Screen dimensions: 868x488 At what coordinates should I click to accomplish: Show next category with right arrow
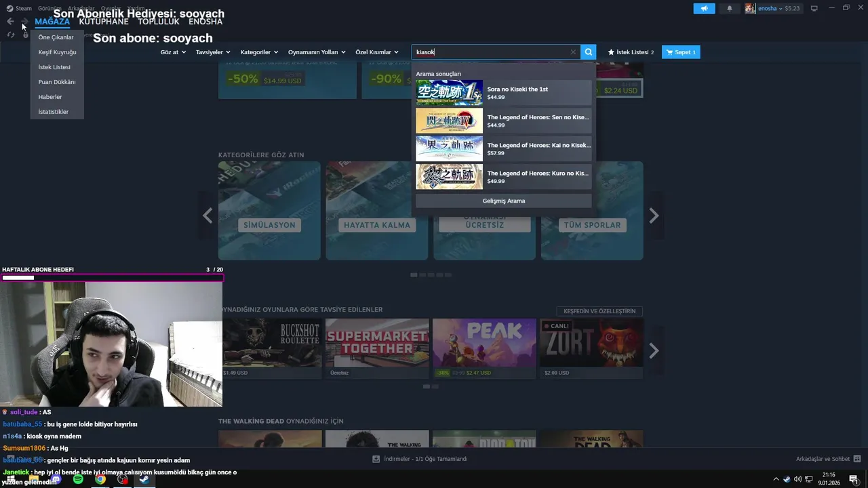(x=654, y=216)
